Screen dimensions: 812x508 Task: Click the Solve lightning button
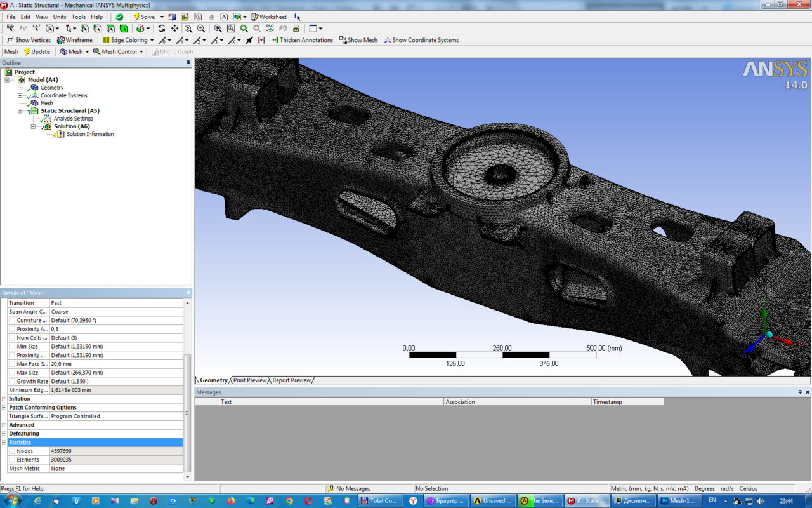pyautogui.click(x=144, y=17)
